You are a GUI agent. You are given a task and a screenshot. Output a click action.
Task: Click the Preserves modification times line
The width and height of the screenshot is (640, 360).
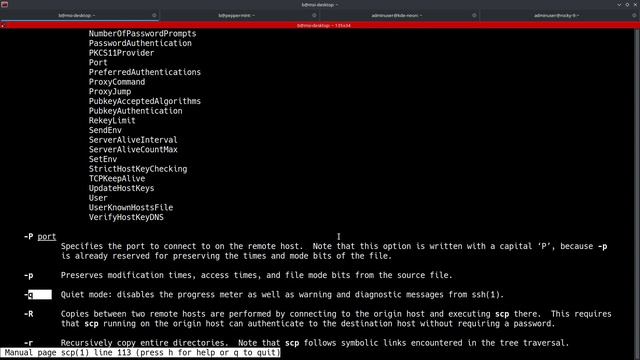(257, 276)
